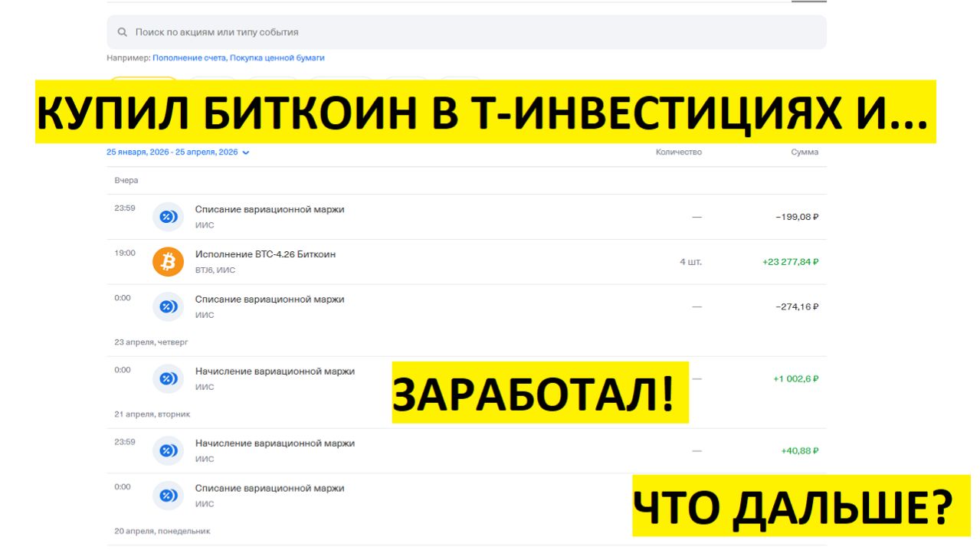Click the quantity '4 шт.' value

pyautogui.click(x=690, y=262)
